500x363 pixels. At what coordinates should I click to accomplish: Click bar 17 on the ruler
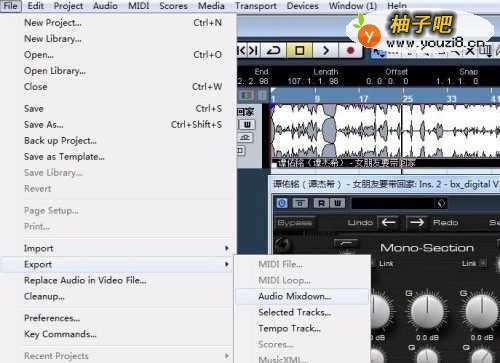[363, 99]
